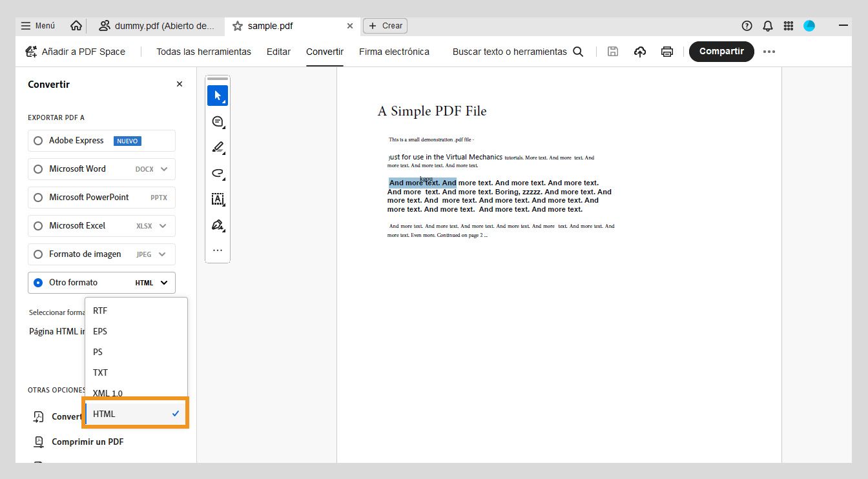Click the Comprimir un PDF icon

[x=39, y=442]
